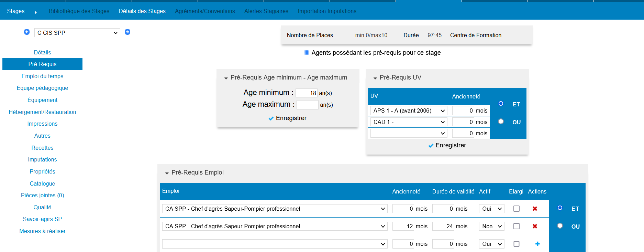Click Enregistrer under Pré-Requis UV
The height and width of the screenshot is (252, 644).
click(447, 145)
